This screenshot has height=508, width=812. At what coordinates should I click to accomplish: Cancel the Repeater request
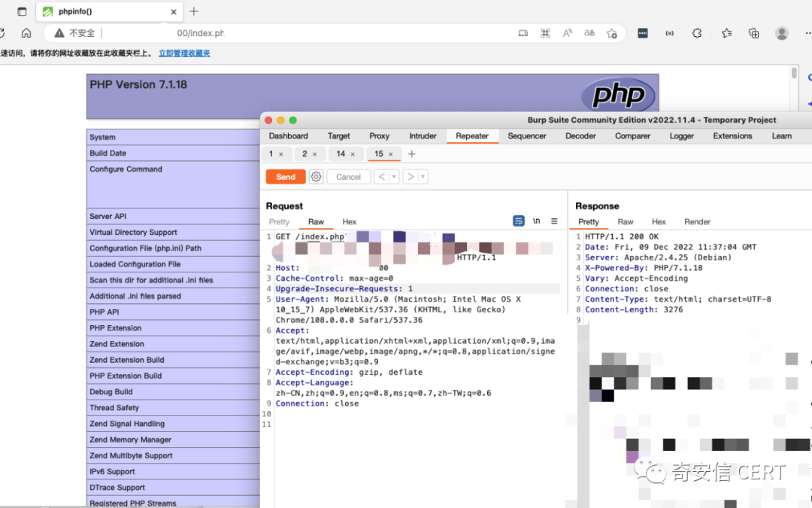348,177
